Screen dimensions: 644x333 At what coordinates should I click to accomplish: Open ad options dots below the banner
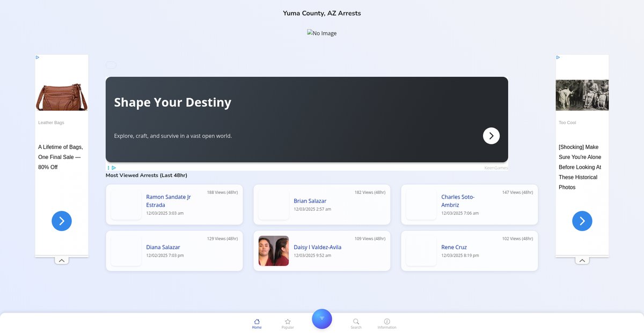point(108,168)
